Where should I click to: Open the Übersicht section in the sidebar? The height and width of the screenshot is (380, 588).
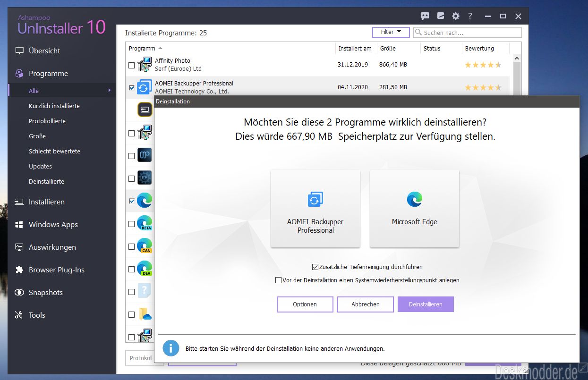tap(44, 51)
